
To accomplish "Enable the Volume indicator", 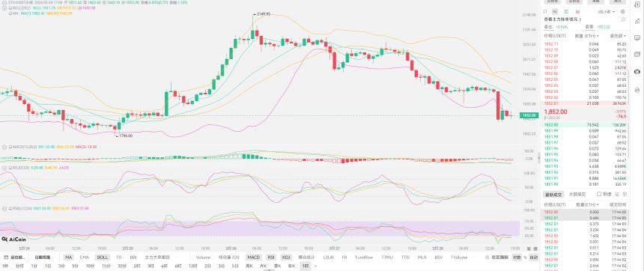I will (x=203, y=258).
